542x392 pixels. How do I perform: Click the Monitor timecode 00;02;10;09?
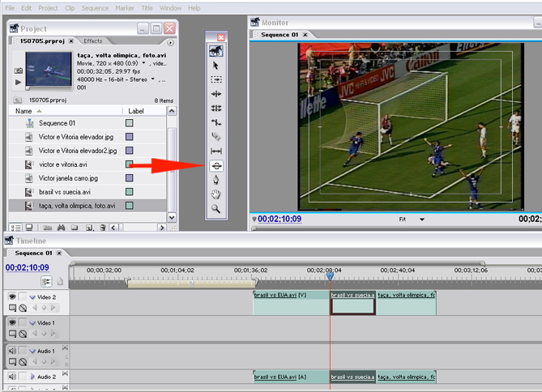(280, 219)
